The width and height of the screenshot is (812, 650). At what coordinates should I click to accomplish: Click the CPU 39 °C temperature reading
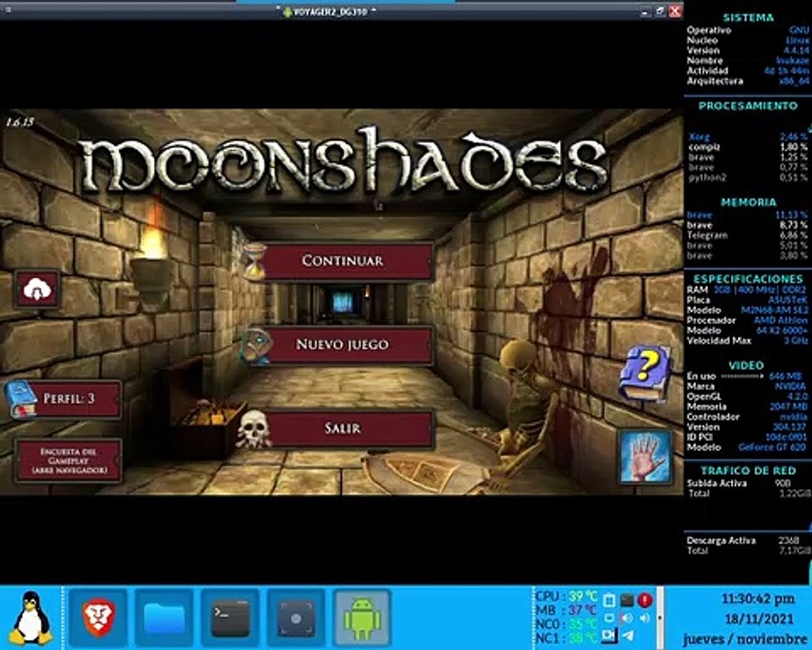pos(566,597)
